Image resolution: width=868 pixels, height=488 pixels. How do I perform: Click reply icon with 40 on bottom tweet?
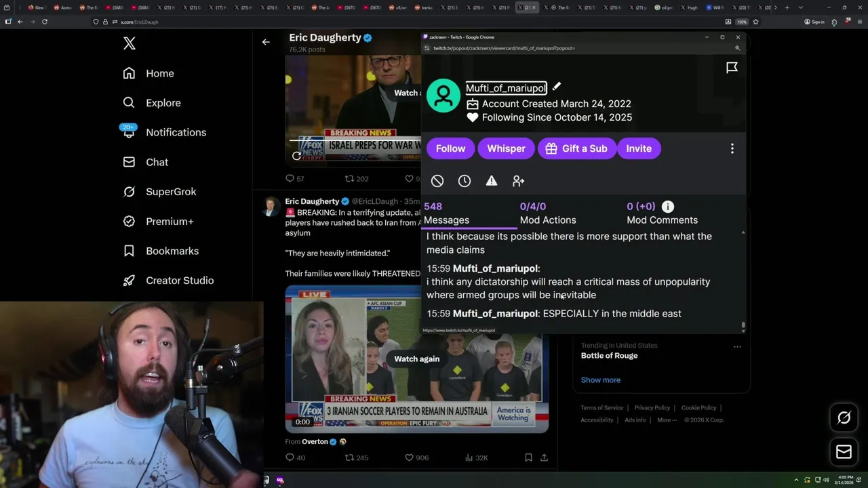point(290,457)
